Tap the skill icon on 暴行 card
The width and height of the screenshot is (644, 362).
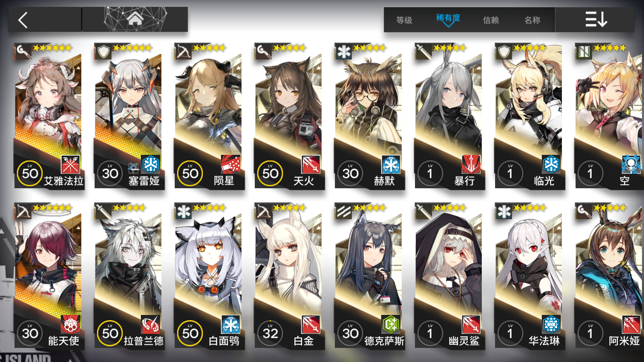(x=471, y=164)
